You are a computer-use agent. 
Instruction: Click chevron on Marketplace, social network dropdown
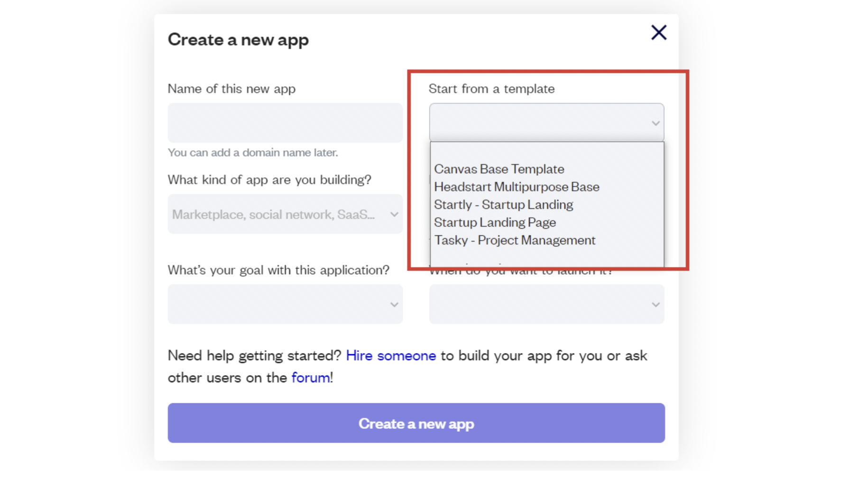394,214
